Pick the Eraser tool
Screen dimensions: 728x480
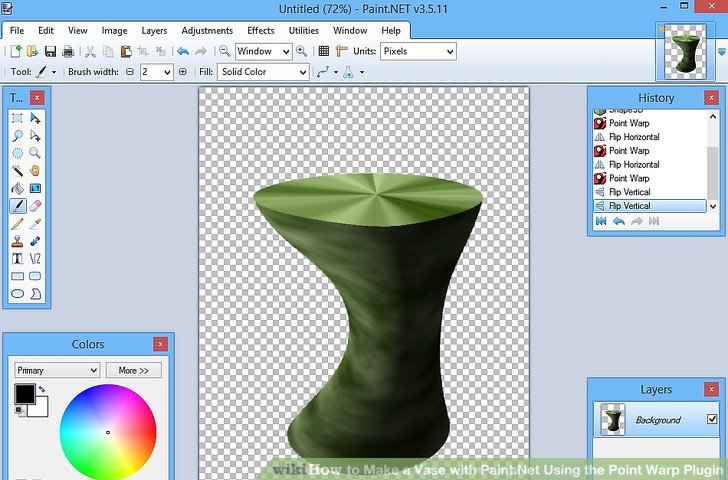(35, 205)
